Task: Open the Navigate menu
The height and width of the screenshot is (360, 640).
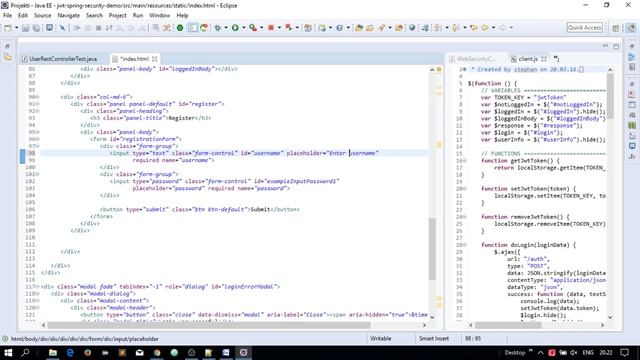Action: (69, 16)
